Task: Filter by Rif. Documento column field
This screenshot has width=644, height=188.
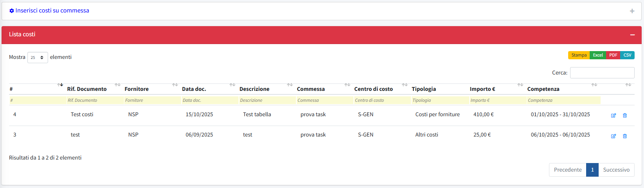Action: click(94, 100)
